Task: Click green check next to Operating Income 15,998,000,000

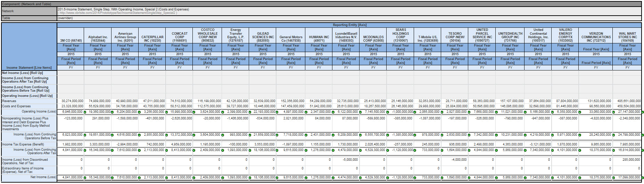Action: (194, 112)
